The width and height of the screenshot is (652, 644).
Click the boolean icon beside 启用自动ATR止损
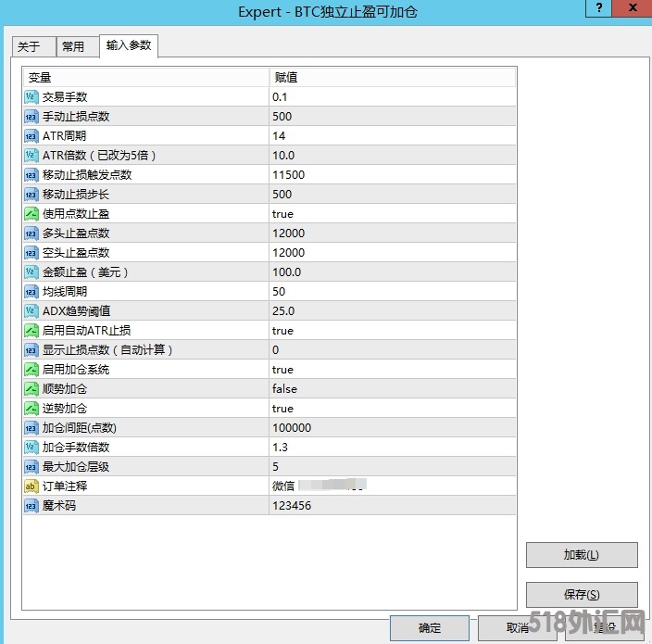pyautogui.click(x=31, y=330)
